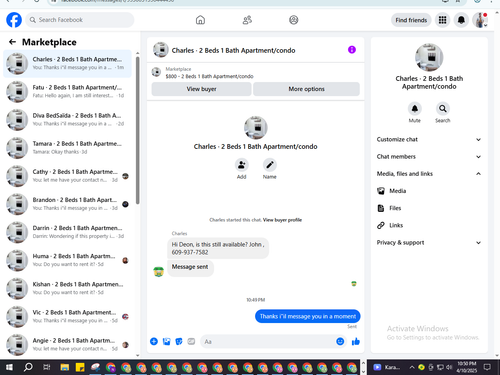
Task: Open the Links item in the side panel
Action: 429,225
